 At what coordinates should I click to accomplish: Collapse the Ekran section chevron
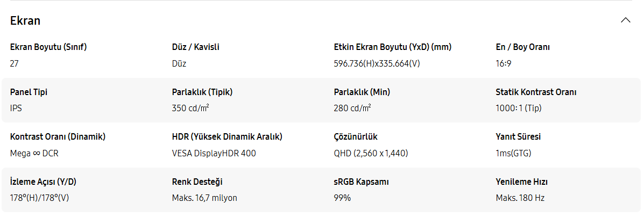click(x=625, y=20)
